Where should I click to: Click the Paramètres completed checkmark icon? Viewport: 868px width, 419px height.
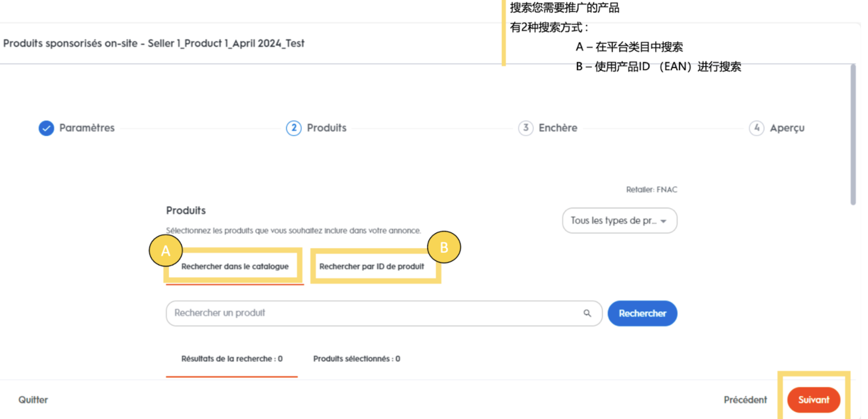pyautogui.click(x=46, y=128)
